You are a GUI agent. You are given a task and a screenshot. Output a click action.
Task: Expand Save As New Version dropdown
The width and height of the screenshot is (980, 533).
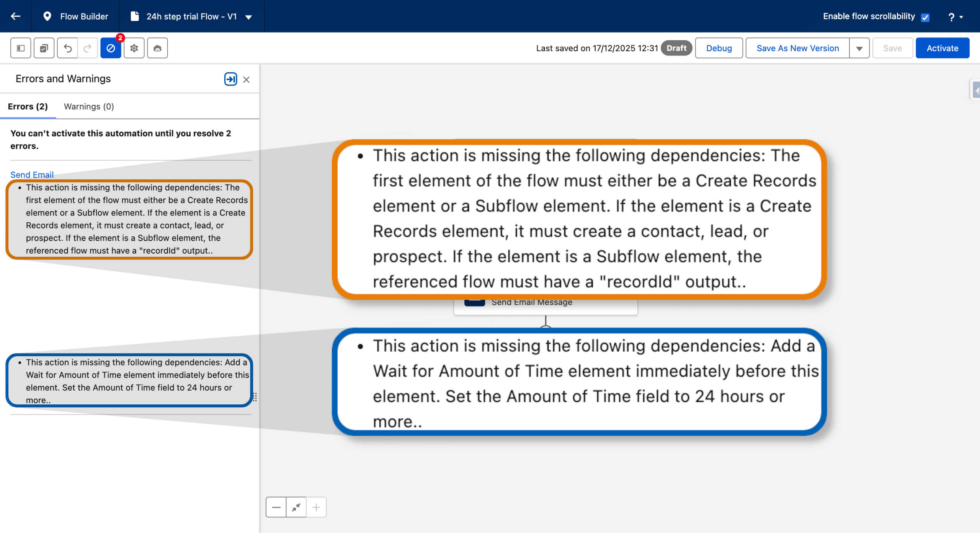[x=859, y=48]
